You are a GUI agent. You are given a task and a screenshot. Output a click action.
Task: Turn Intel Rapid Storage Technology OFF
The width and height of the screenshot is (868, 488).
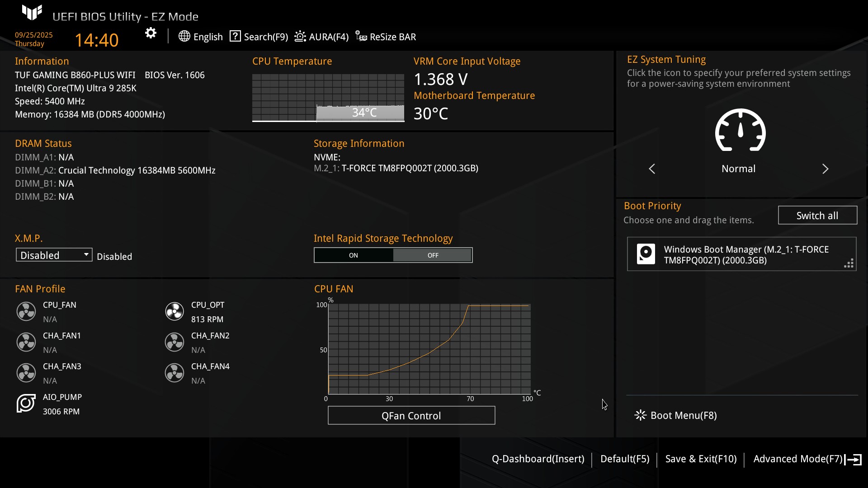pos(433,255)
